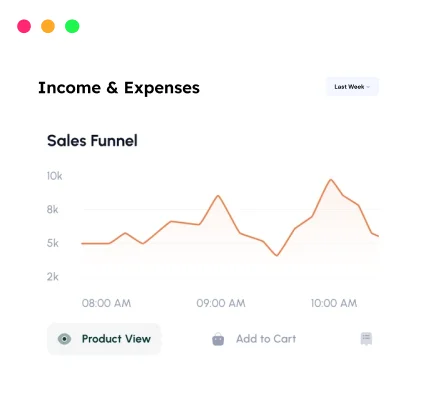Click the chart peak above 09:00 AM
Screen dimensions: 421x400
(x=218, y=196)
